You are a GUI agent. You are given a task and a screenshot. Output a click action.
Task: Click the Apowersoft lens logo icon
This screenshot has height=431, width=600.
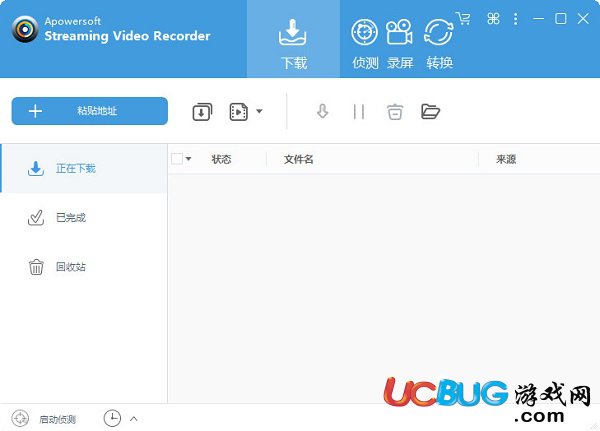click(x=25, y=29)
